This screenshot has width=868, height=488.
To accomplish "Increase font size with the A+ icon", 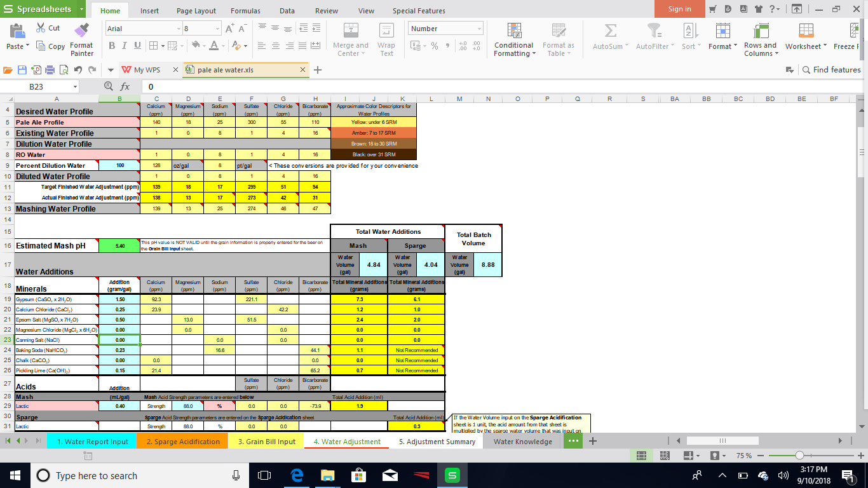I will tap(229, 29).
